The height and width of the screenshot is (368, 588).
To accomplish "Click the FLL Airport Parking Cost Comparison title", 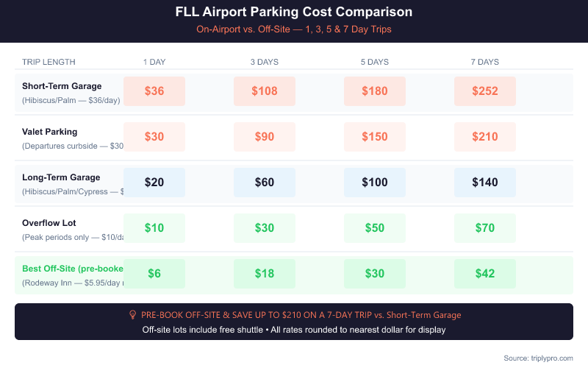I will tap(294, 13).
